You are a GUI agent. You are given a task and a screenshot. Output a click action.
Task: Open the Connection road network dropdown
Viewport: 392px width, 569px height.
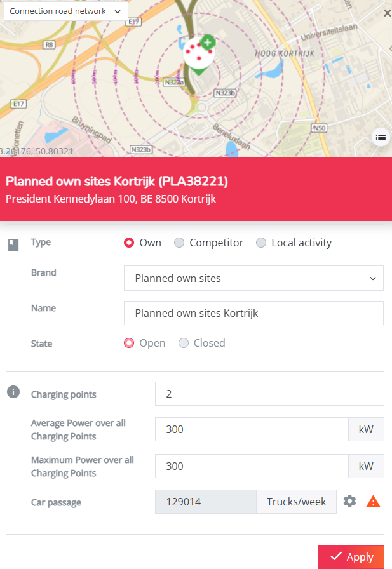65,11
